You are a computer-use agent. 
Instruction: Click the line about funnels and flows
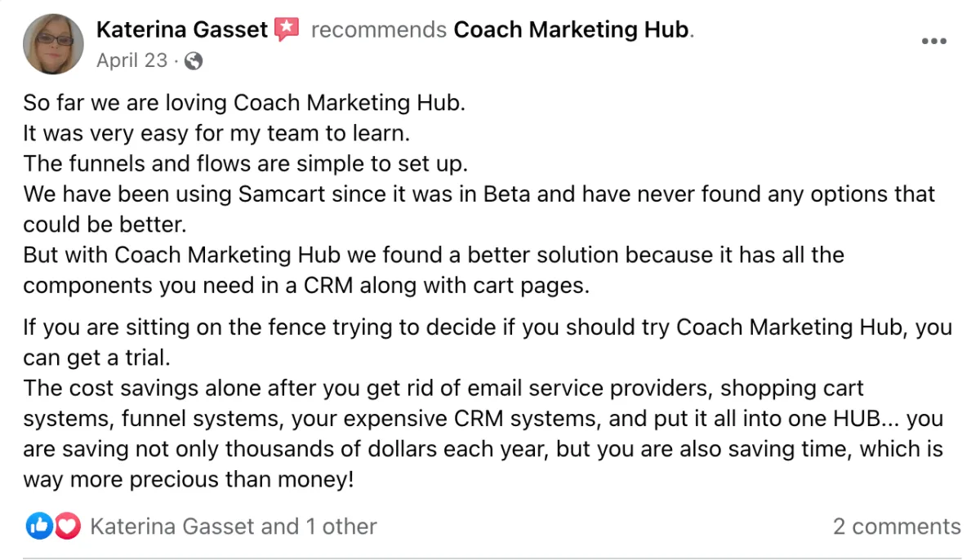[245, 163]
